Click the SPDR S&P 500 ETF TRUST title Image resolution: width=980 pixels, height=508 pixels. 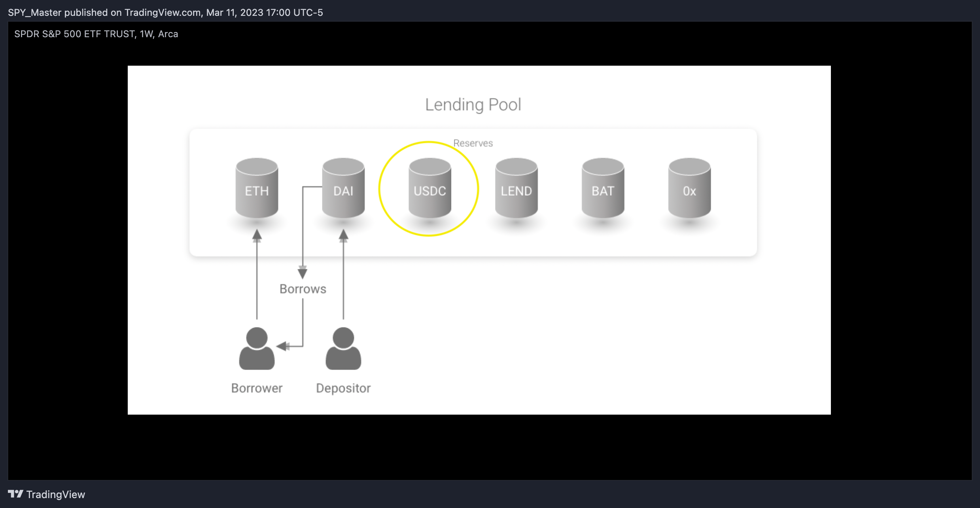pyautogui.click(x=96, y=34)
